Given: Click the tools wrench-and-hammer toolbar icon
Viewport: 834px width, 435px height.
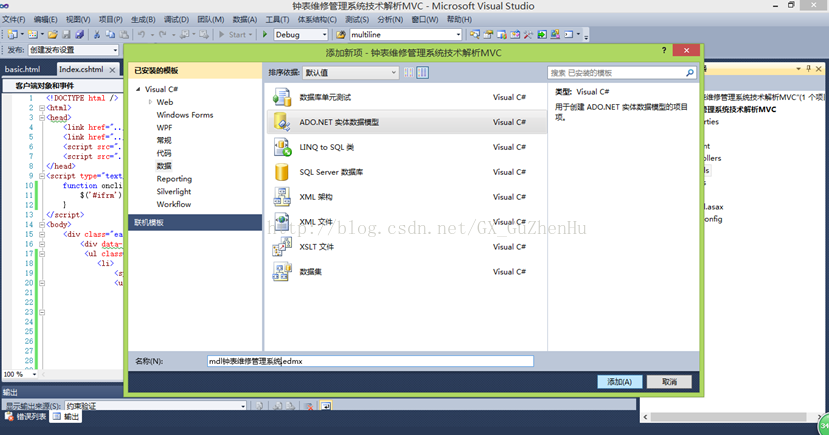Looking at the screenshot, I should pos(528,35).
